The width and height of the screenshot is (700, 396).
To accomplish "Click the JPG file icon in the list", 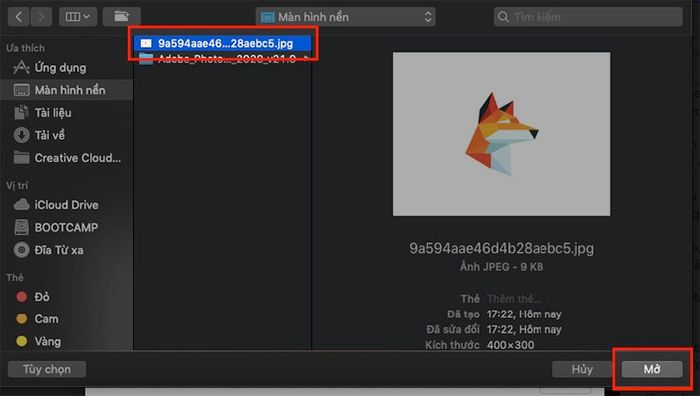I will click(x=146, y=43).
